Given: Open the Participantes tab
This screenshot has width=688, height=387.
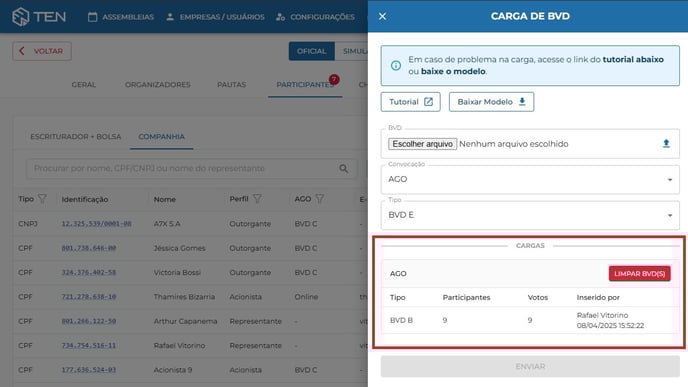Looking at the screenshot, I should pyautogui.click(x=305, y=84).
